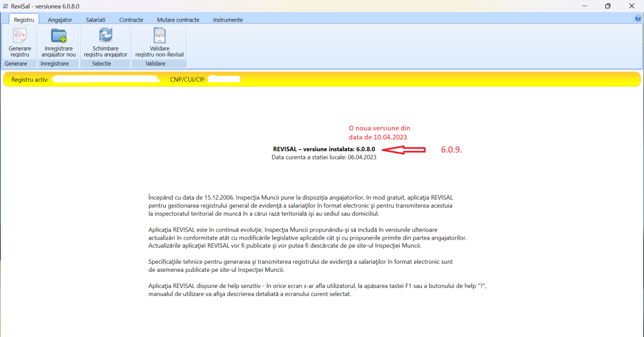This screenshot has height=337, width=644.
Task: Click the Generare registru icon
Action: point(20,36)
